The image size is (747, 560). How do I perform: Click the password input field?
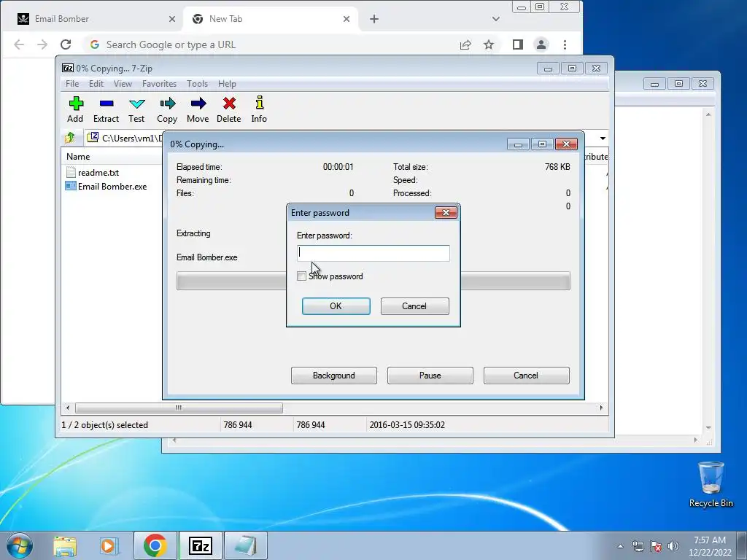(x=373, y=253)
